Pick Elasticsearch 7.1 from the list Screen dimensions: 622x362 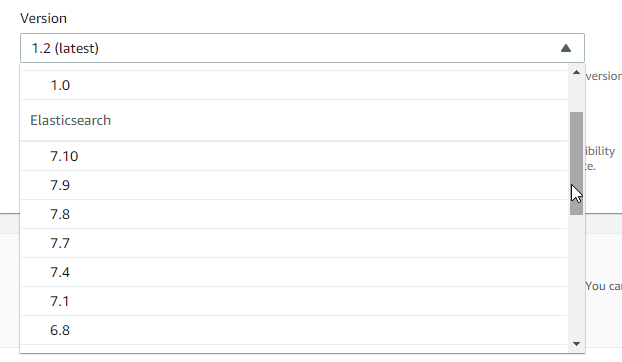tap(294, 301)
